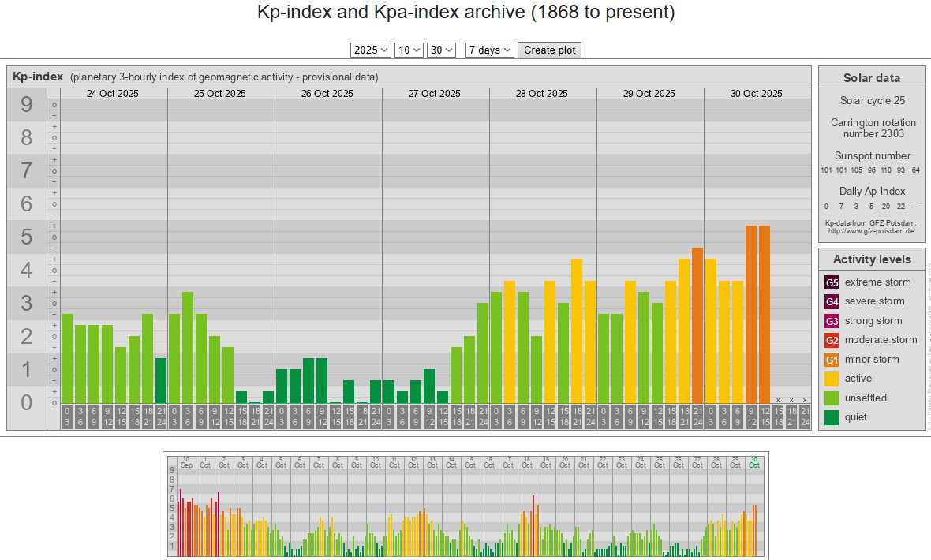Click the Carrington rotation number 2303 text
This screenshot has width=931, height=560.
(873, 129)
